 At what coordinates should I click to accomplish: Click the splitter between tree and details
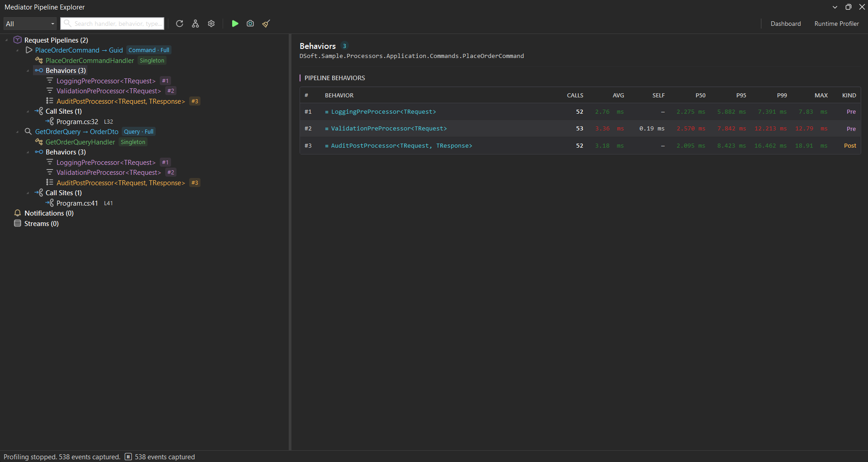tap(290, 242)
